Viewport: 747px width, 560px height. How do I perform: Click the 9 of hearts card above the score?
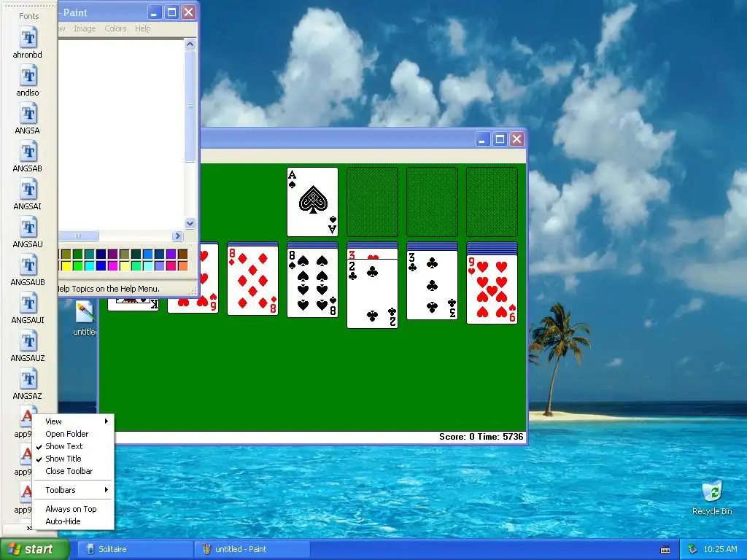(492, 289)
